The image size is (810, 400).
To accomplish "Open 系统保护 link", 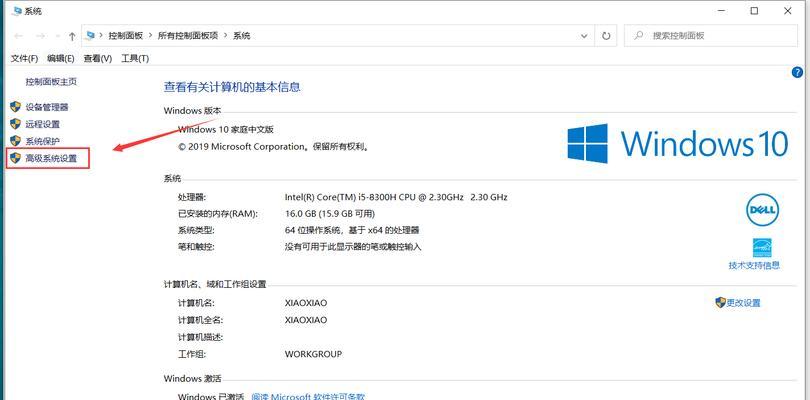I will [x=43, y=141].
